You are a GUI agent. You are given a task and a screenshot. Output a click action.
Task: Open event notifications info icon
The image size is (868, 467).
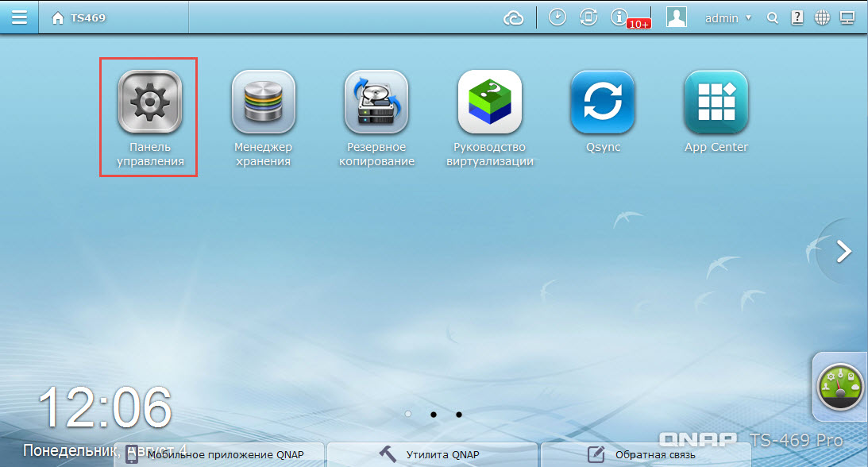click(x=619, y=17)
